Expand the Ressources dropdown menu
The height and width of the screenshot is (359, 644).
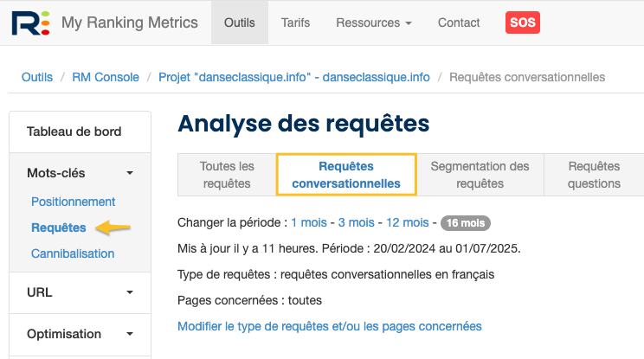pyautogui.click(x=374, y=22)
